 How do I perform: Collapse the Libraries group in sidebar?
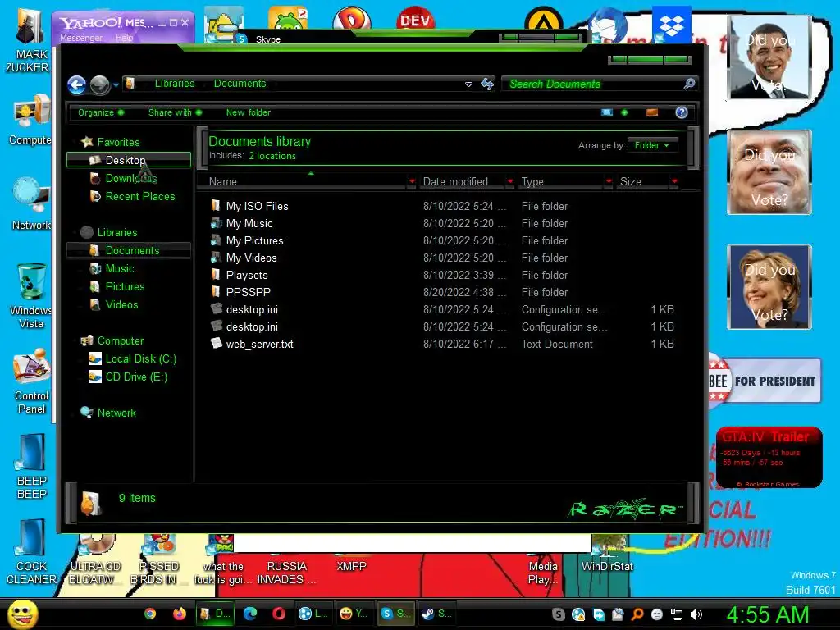[74, 232]
